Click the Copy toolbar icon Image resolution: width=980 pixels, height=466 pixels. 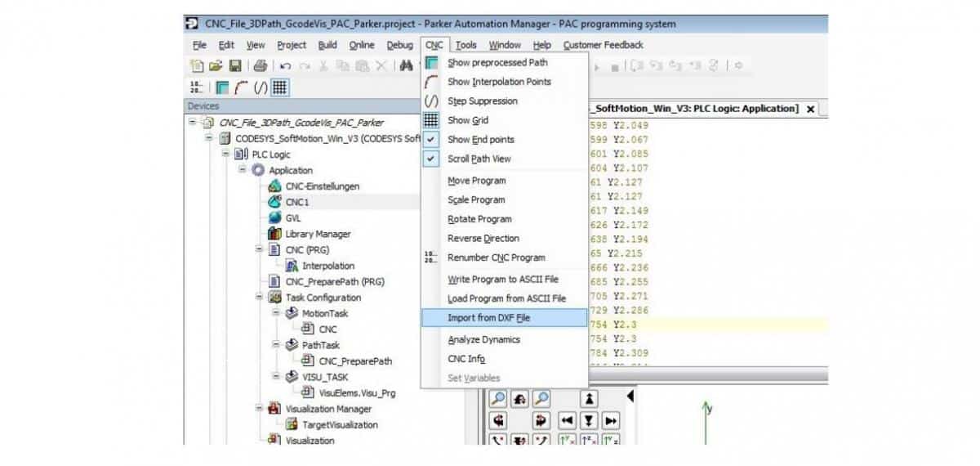(x=343, y=66)
